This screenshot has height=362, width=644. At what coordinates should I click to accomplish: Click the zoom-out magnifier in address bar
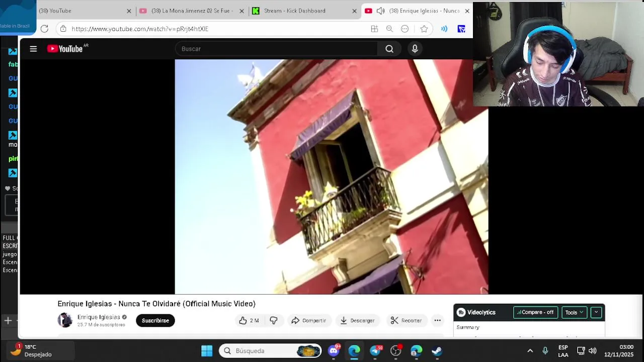pos(389,29)
